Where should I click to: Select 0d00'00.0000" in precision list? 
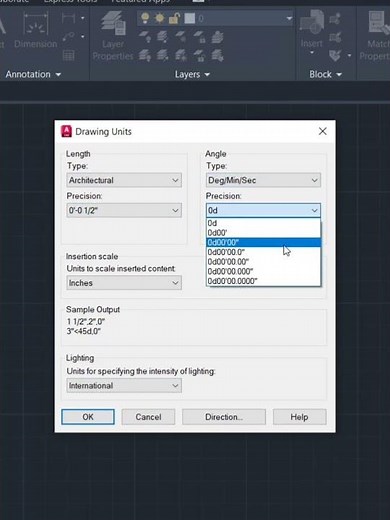[x=263, y=281]
